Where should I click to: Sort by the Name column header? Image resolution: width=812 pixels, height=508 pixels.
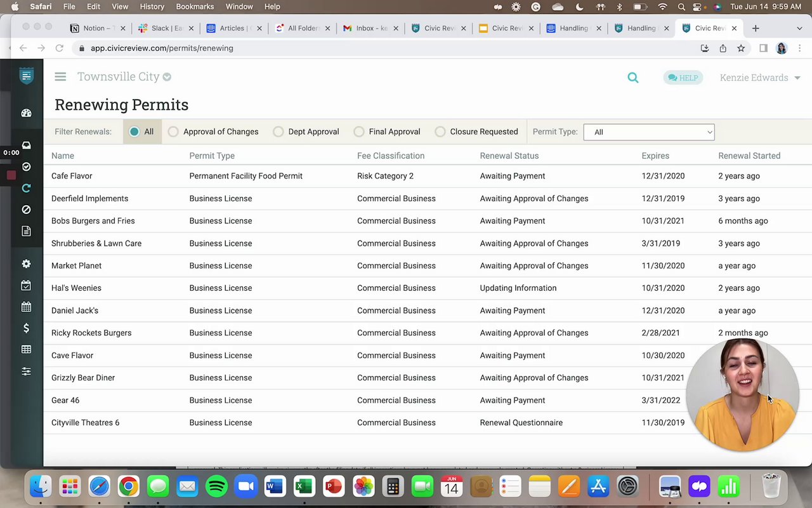(63, 156)
